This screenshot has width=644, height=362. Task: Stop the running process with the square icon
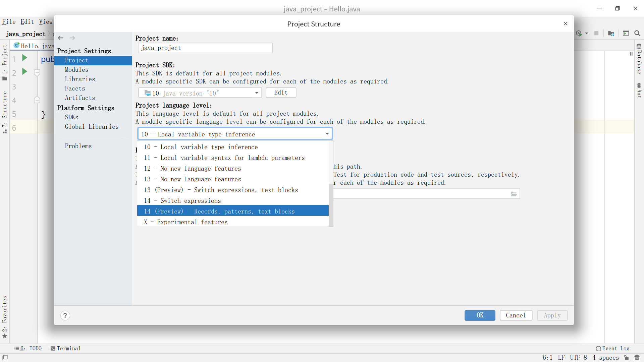pyautogui.click(x=597, y=33)
